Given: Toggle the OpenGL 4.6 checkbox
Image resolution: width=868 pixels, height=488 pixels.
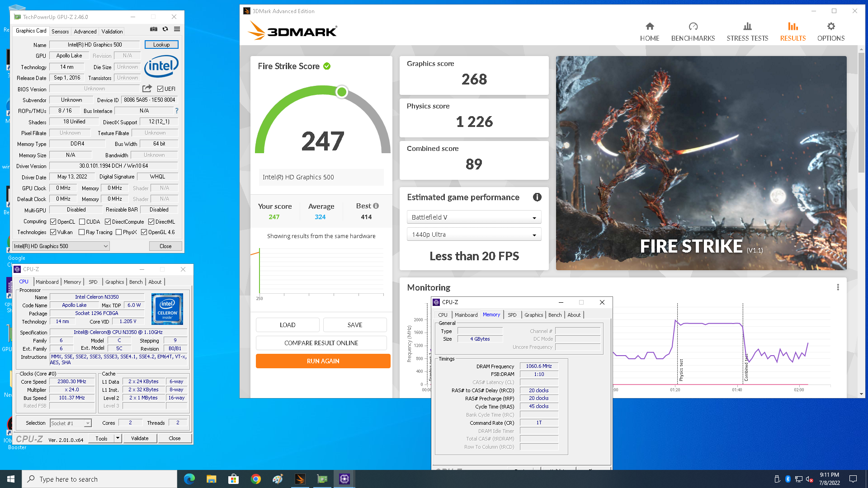Looking at the screenshot, I should click(x=144, y=232).
